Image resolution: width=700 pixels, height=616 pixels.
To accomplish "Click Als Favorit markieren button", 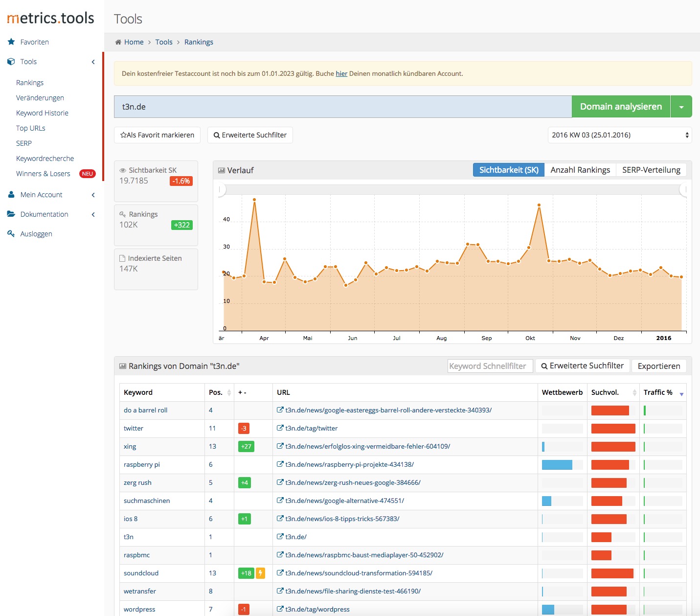I will (157, 135).
